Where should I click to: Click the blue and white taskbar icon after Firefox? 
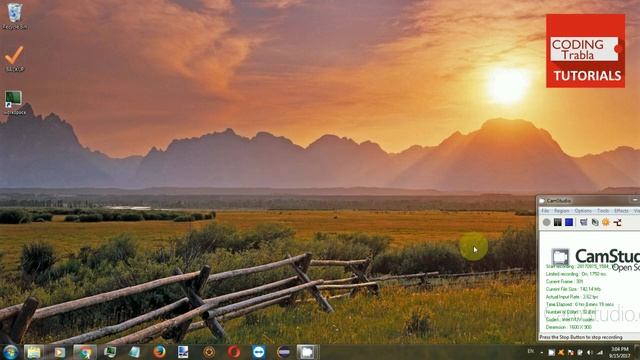coord(183,352)
